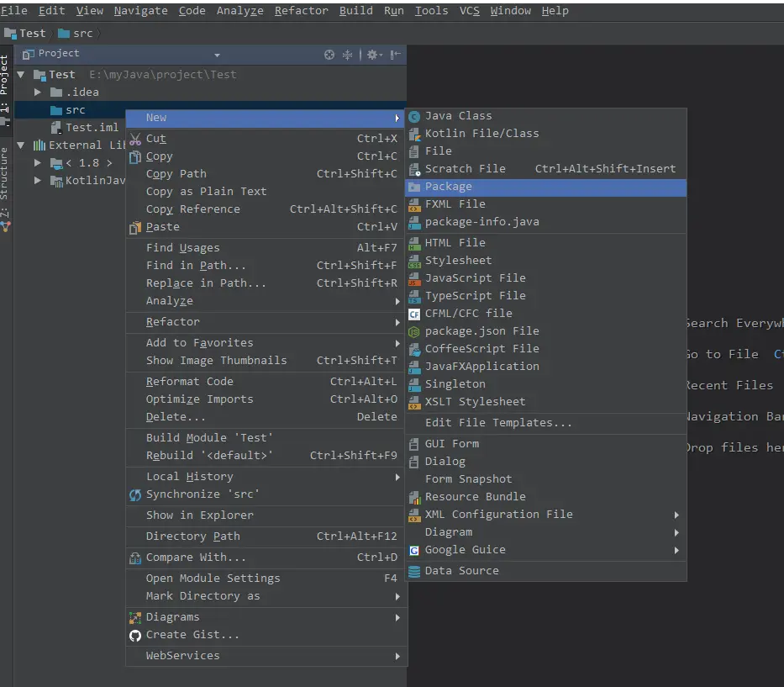
Task: Choose Build Module 'Test'
Action: tap(266, 438)
